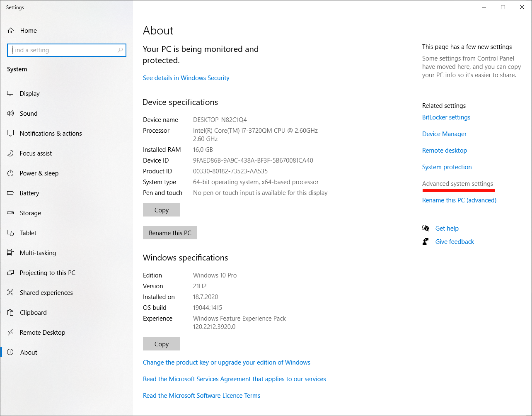The height and width of the screenshot is (416, 532).
Task: Click the Notifications & actions icon
Action: tap(10, 133)
